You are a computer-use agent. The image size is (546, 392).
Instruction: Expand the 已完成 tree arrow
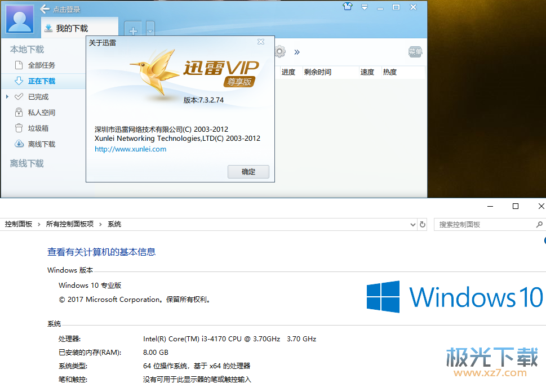7,97
